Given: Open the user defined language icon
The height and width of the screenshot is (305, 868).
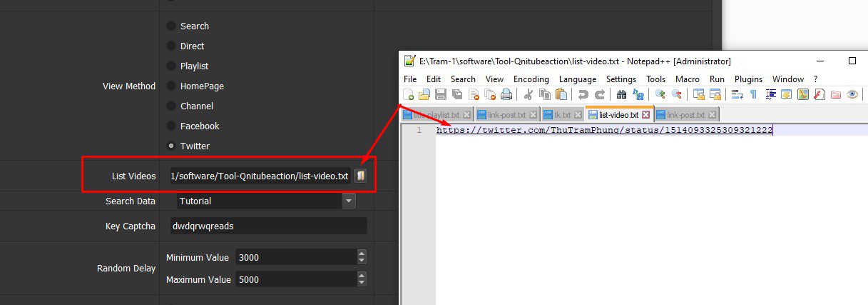Looking at the screenshot, I should click(787, 94).
